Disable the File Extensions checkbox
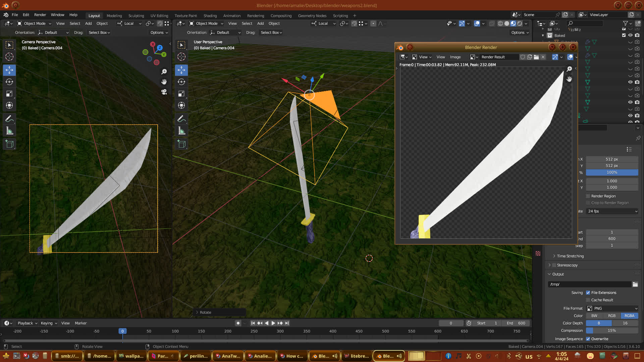644x362 pixels. coord(588,293)
